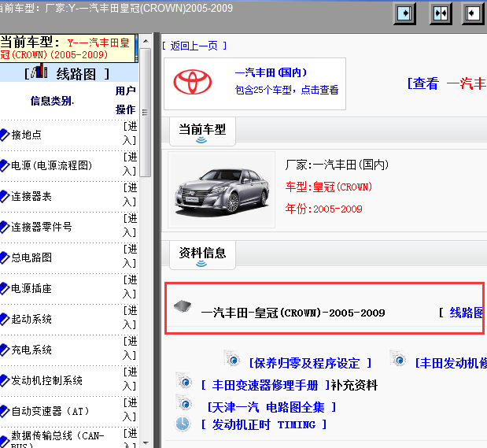487x448 pixels.
Task: Select the 接地点 list entry
Action: [x=27, y=135]
